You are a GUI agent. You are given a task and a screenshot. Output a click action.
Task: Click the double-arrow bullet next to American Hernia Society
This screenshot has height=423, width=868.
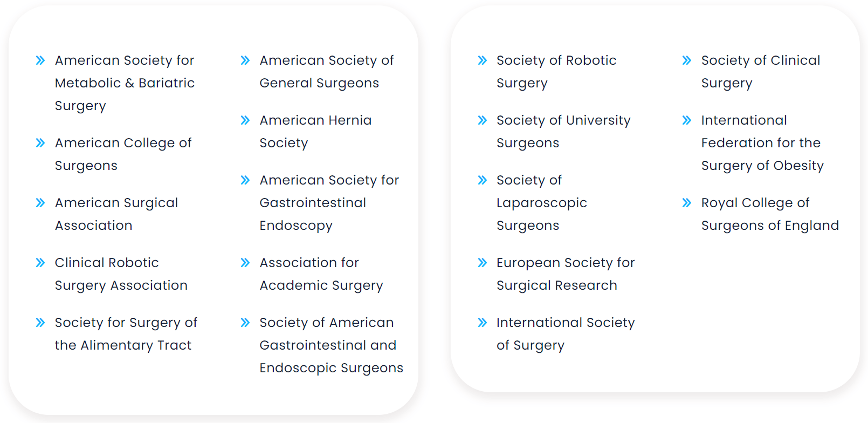coord(245,120)
